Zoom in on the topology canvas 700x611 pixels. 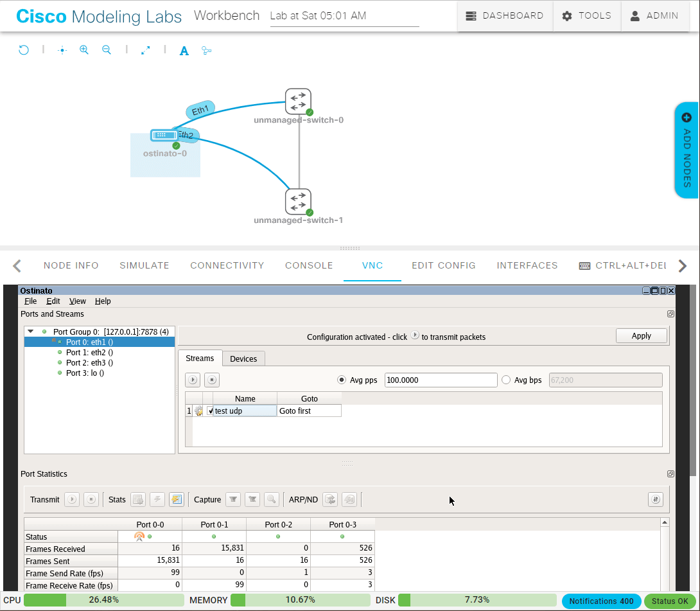pyautogui.click(x=84, y=50)
